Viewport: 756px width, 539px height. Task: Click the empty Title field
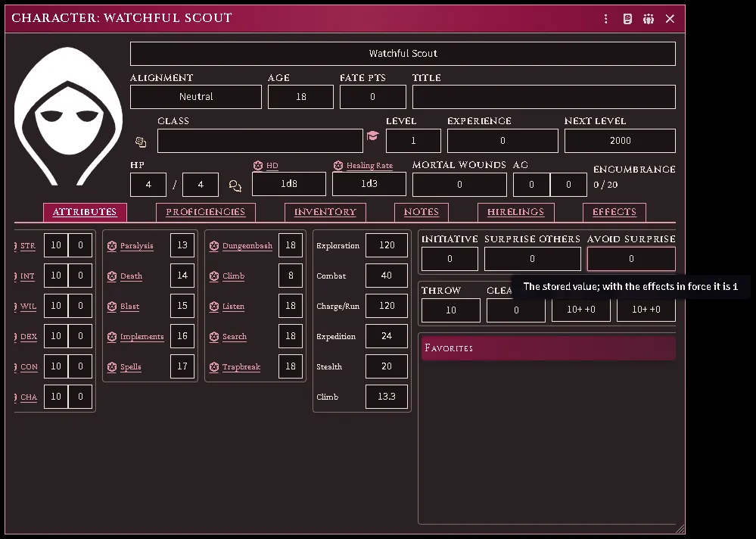tap(544, 97)
